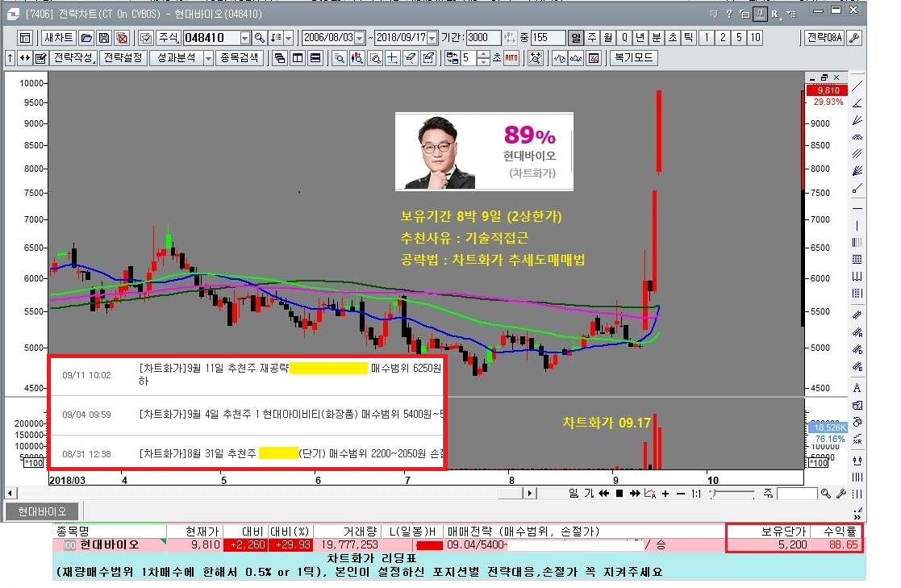Click the zoom out minus icon

[681, 493]
